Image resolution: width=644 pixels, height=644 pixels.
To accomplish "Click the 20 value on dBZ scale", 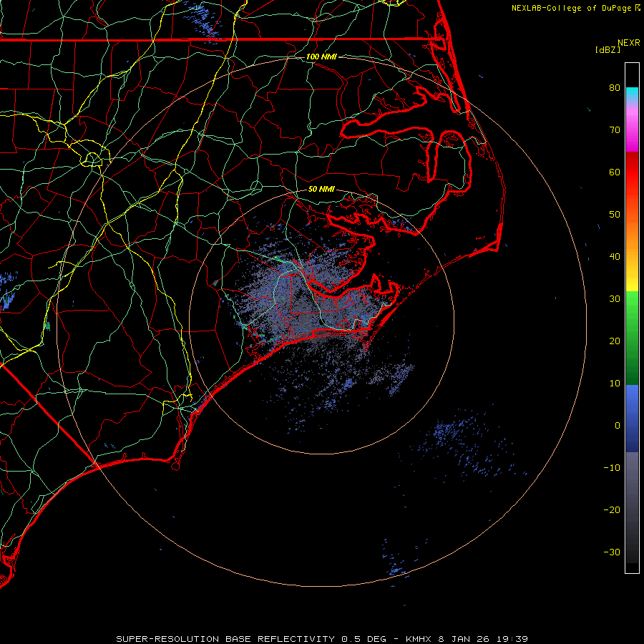I will pyautogui.click(x=615, y=341).
